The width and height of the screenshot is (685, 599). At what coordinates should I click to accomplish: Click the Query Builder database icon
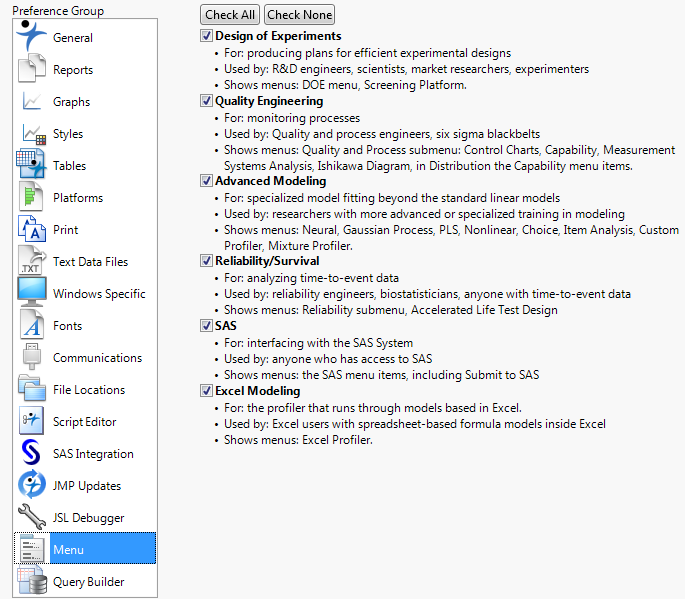tap(32, 581)
